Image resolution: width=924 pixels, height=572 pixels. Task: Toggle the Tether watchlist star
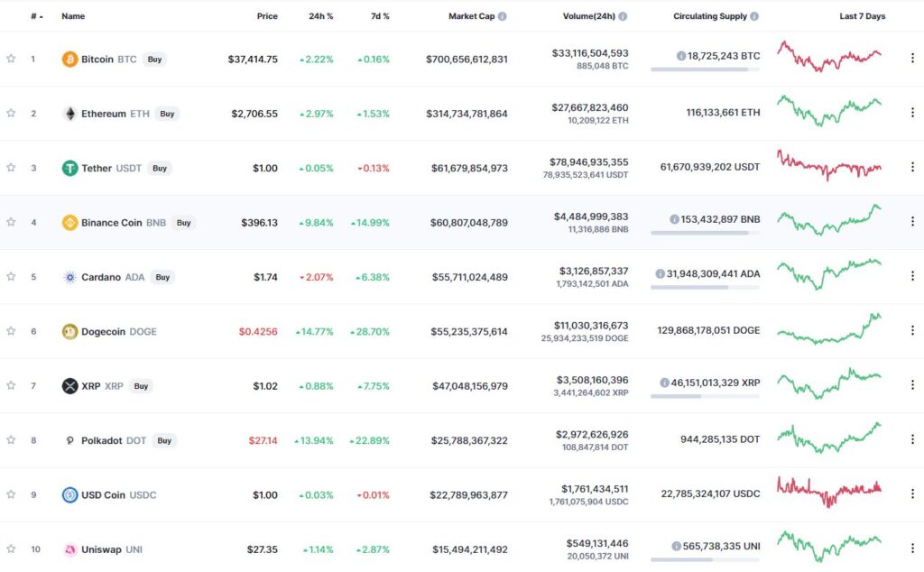[11, 167]
